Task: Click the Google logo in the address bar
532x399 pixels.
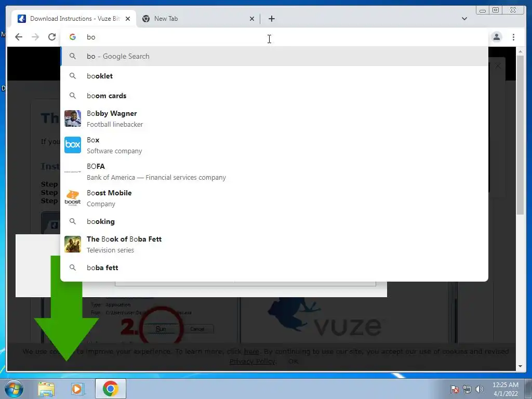Action: click(x=73, y=37)
